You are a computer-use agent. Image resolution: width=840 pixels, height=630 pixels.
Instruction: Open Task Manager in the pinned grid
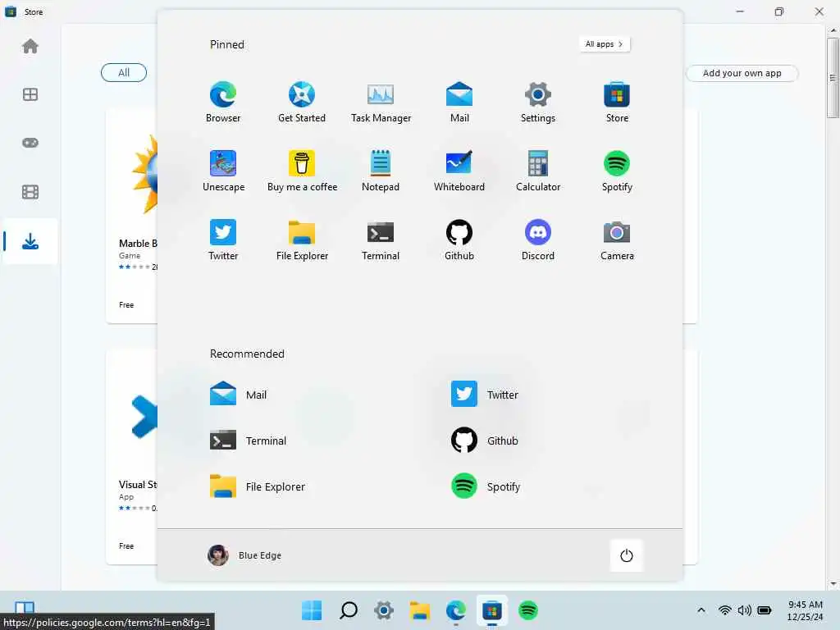(x=381, y=102)
